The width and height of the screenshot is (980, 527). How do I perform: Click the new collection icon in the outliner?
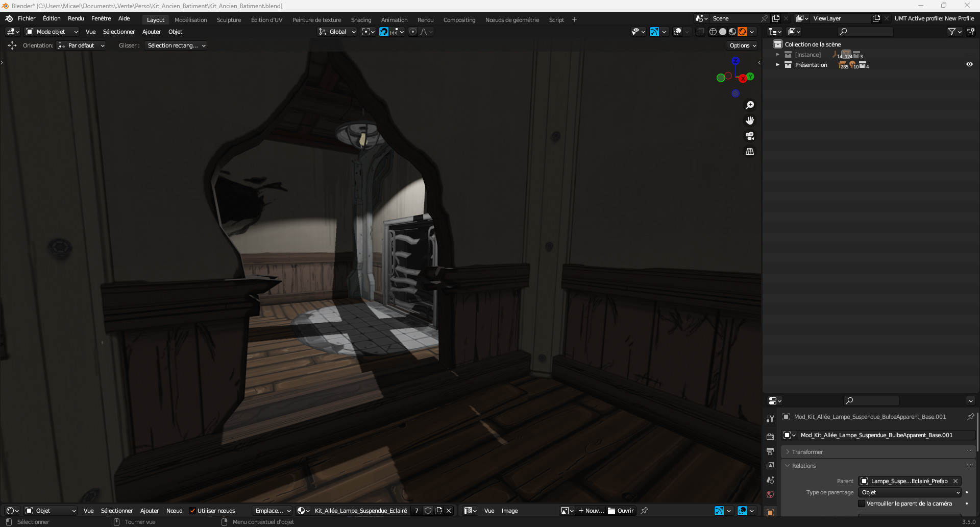(x=970, y=32)
